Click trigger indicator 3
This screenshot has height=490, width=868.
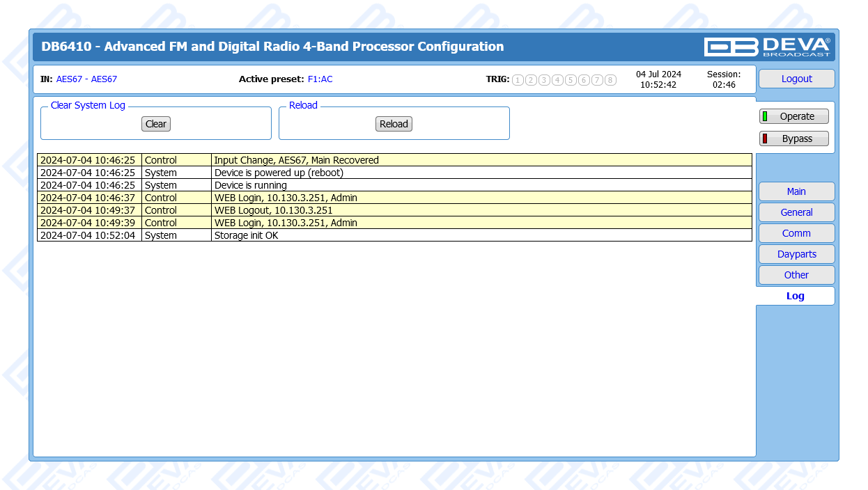click(x=544, y=80)
